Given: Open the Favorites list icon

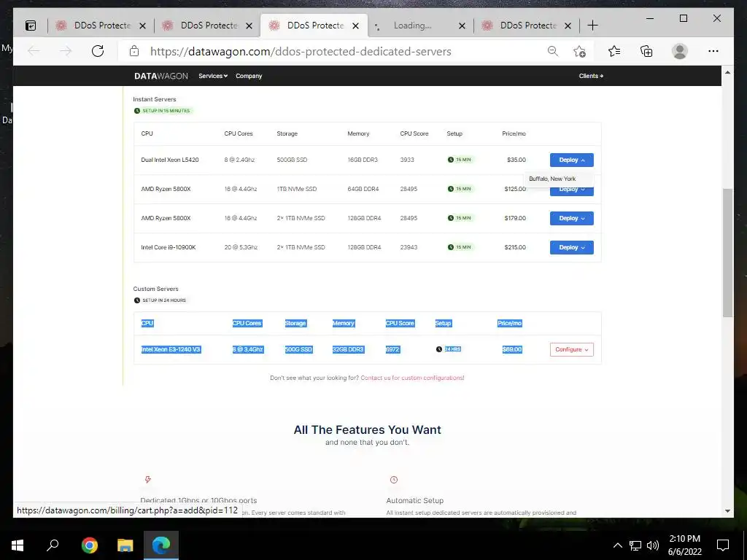Looking at the screenshot, I should pos(614,51).
